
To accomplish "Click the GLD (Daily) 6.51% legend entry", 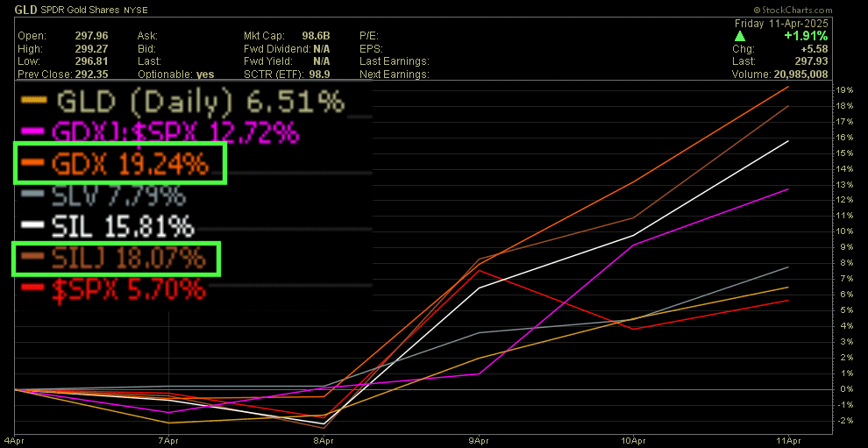I will click(182, 102).
